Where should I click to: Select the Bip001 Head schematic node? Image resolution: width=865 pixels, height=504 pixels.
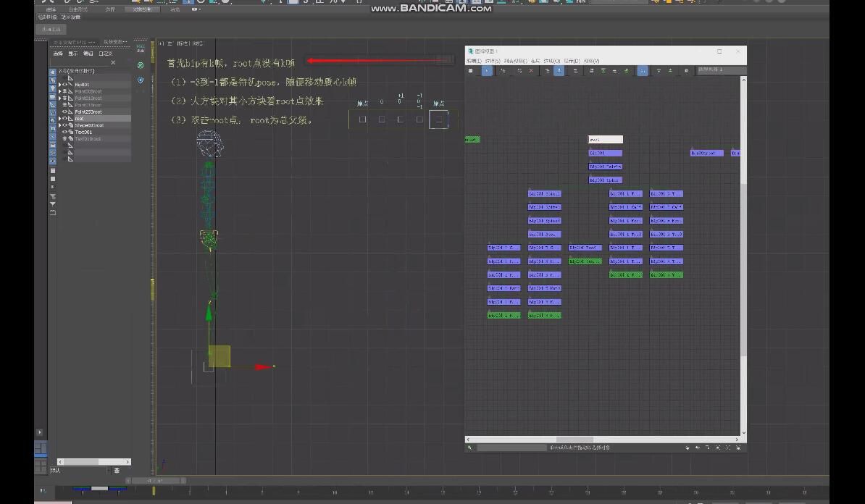click(585, 248)
